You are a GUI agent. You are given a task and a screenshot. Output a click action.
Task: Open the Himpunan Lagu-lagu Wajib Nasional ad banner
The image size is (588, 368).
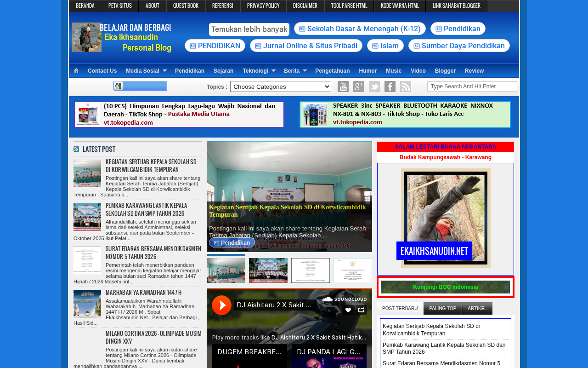point(179,115)
